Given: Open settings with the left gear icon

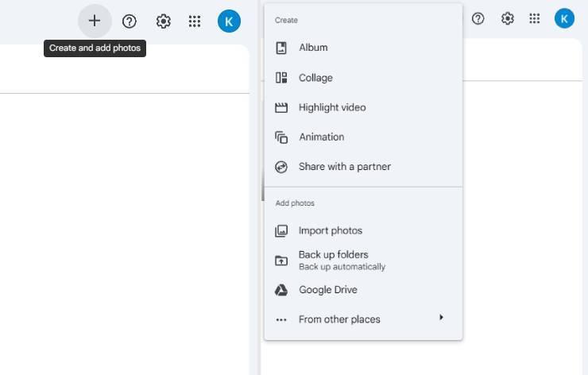Looking at the screenshot, I should pyautogui.click(x=163, y=21).
